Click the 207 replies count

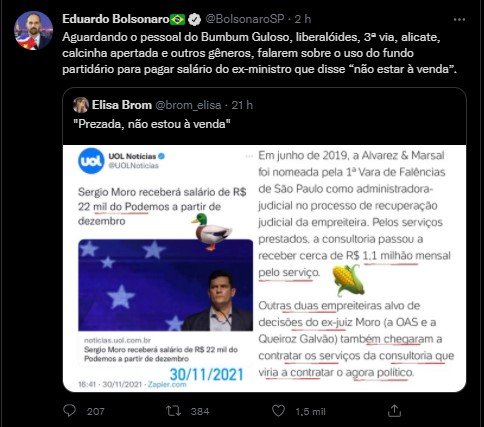point(96,412)
